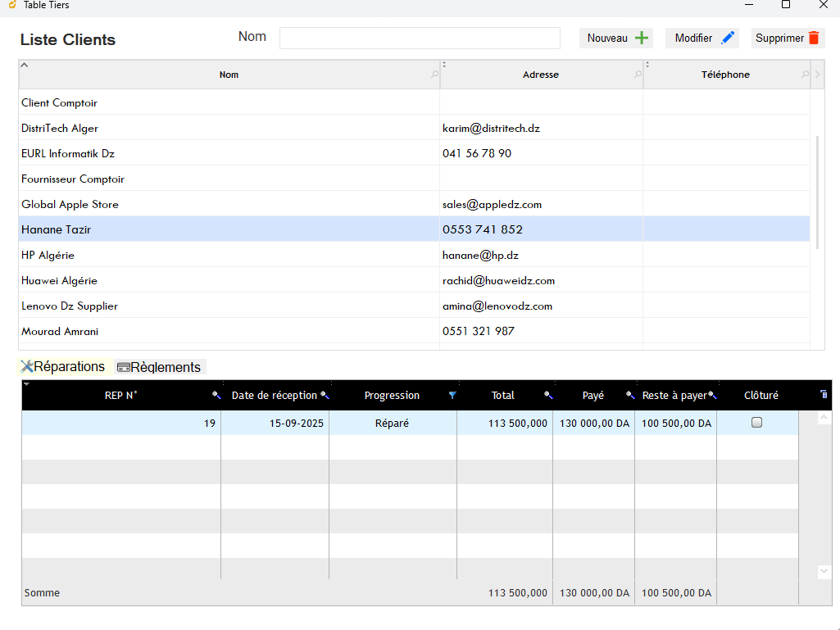
Task: Select the Réparations tab
Action: click(x=63, y=367)
